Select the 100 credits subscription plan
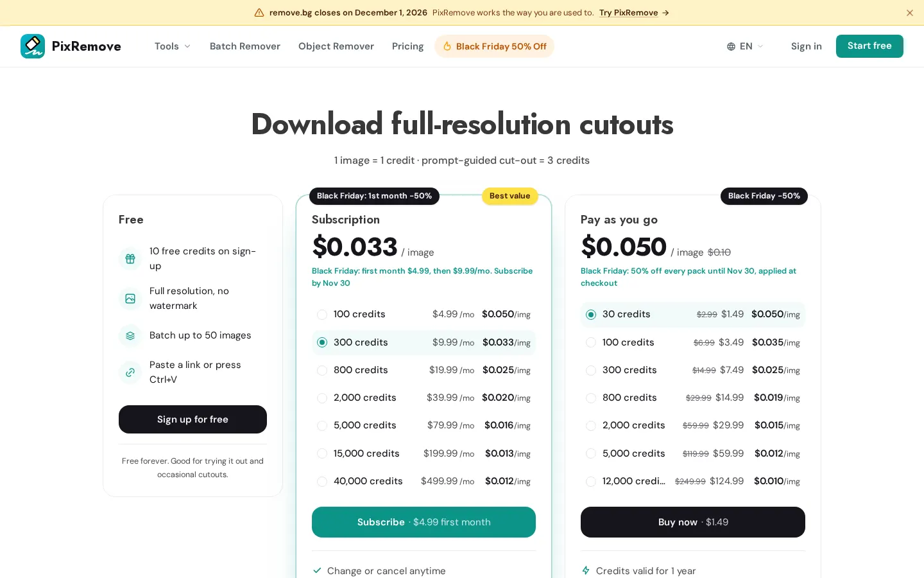924x578 pixels. tap(424, 315)
